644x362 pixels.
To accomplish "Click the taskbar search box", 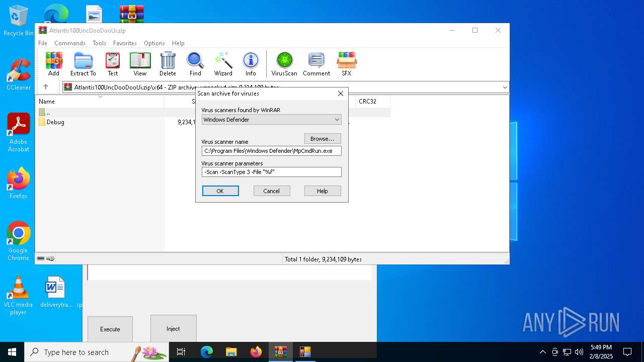I will tap(97, 352).
